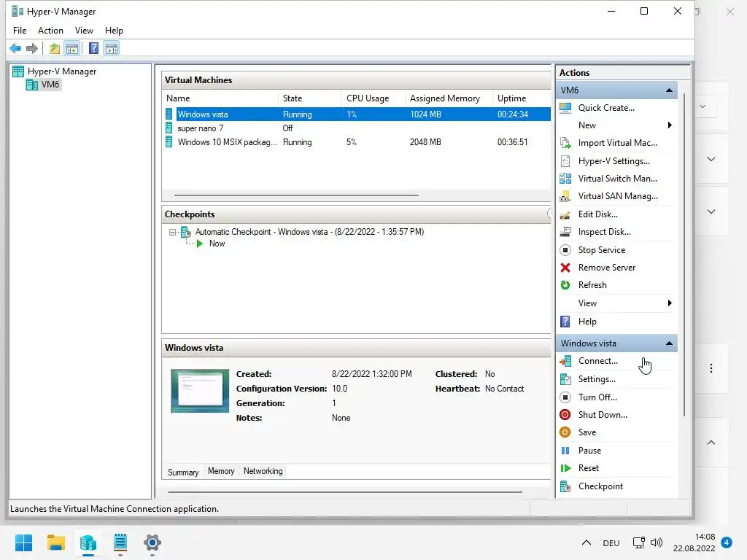Open the Help menu in menu bar
This screenshot has width=747, height=560.
tap(114, 31)
